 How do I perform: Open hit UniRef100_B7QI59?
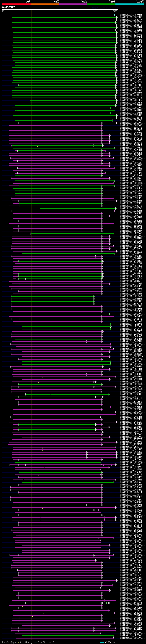click(131, 168)
